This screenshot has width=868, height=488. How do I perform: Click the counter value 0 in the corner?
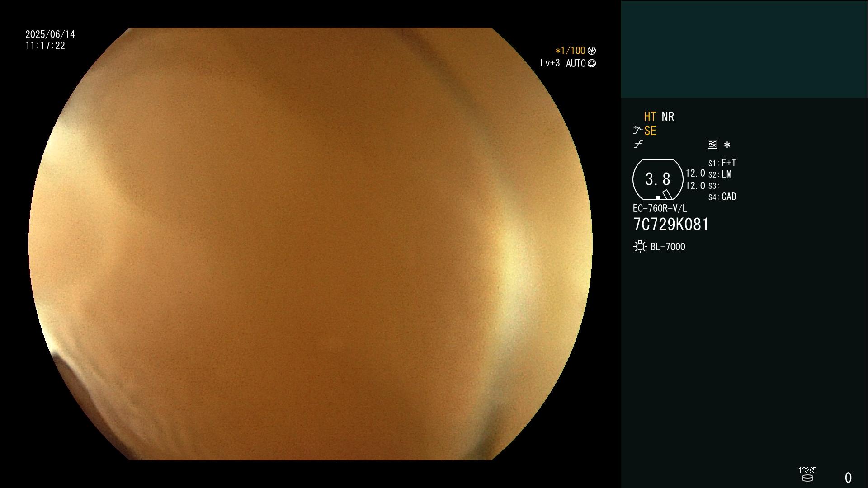point(848,478)
